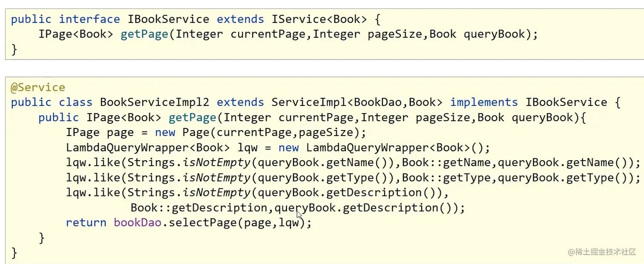Click the Book::getName method reference
Screen dimensions: 644x264
[x=446, y=163]
